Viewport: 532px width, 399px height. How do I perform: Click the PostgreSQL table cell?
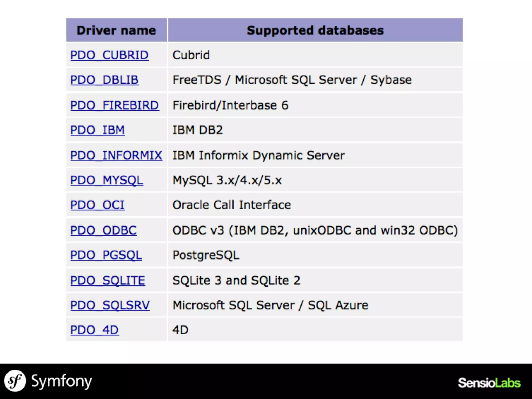click(206, 255)
